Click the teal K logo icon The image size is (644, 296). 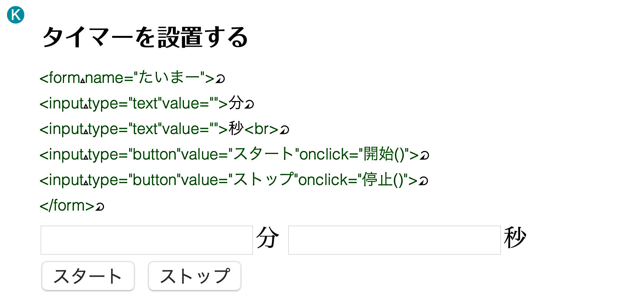point(16,15)
